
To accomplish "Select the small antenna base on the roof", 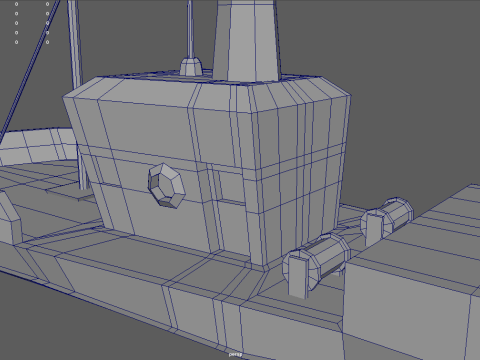I will (191, 67).
